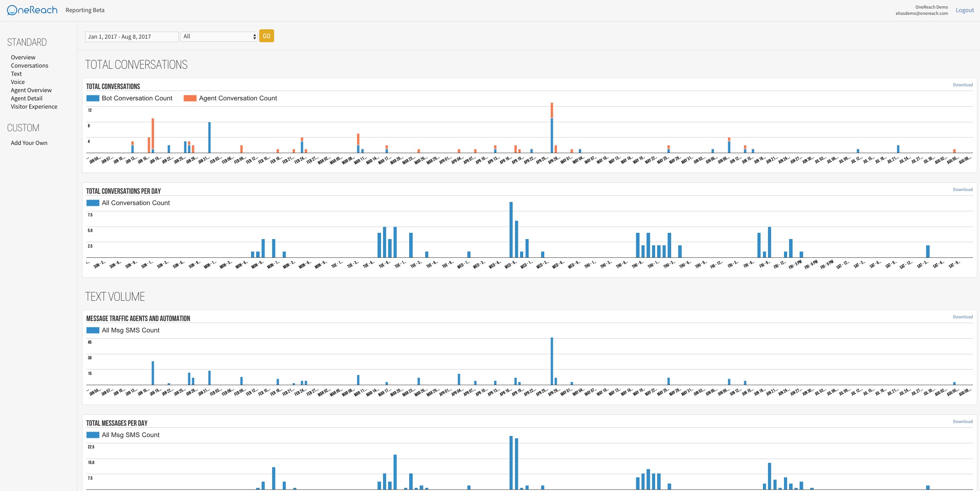Click the TOTAL MESSAGES PER DAY chart title
Image resolution: width=980 pixels, height=491 pixels.
117,423
